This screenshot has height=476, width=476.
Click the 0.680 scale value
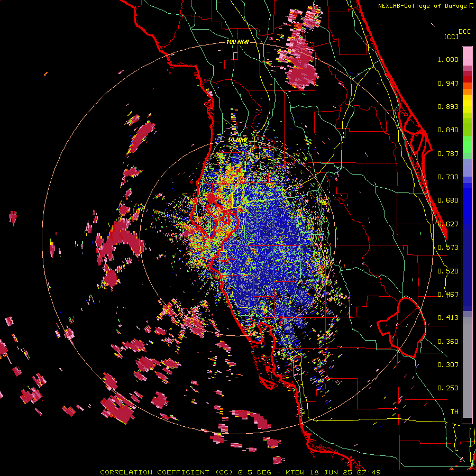pos(448,200)
